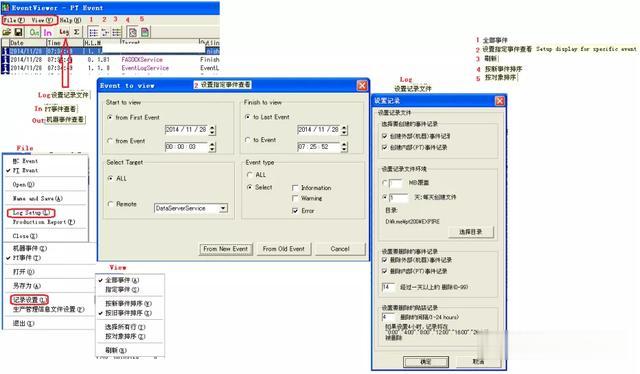Click the From New Event button
640x374 pixels.
(x=226, y=249)
